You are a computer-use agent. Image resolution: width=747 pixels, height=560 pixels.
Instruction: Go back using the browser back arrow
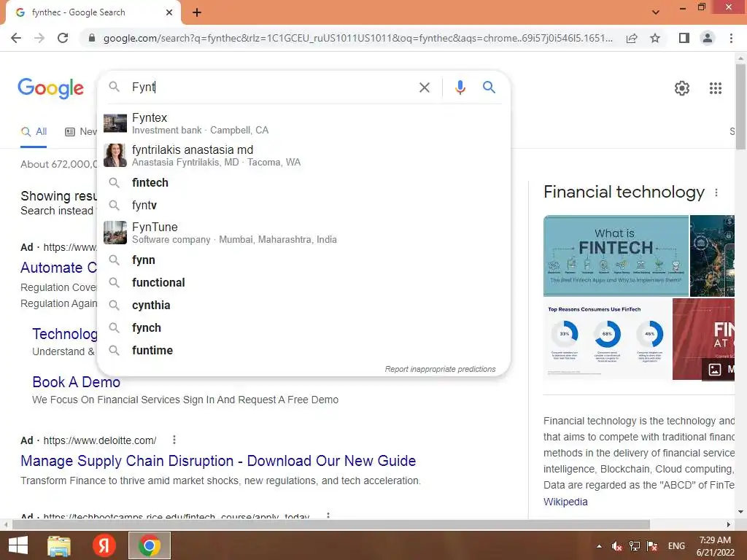pos(16,38)
